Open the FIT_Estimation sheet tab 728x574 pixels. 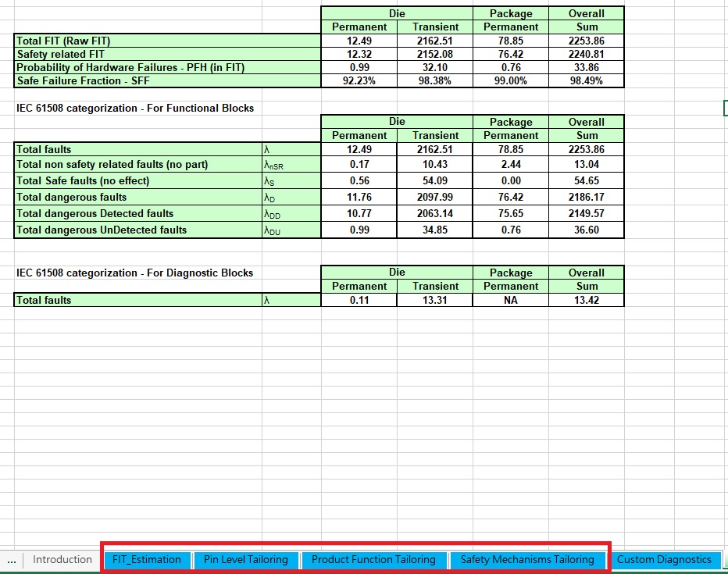coord(147,559)
